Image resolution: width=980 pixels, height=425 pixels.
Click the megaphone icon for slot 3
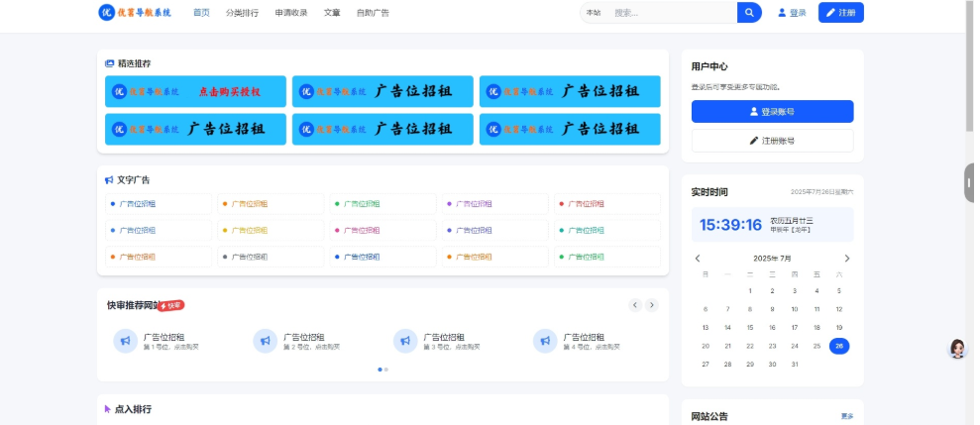[x=404, y=341]
